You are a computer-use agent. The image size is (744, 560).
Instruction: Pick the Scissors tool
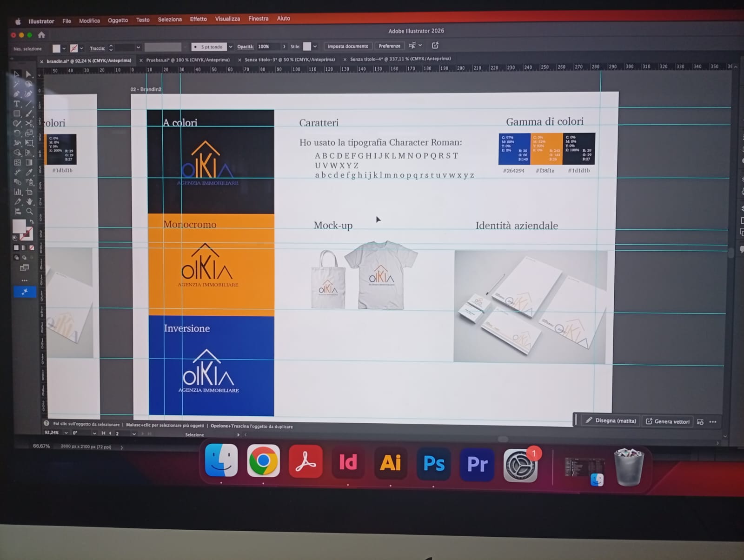point(29,124)
